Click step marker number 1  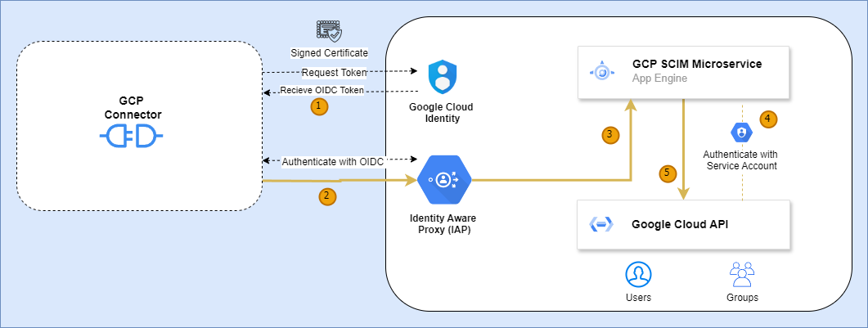(319, 106)
